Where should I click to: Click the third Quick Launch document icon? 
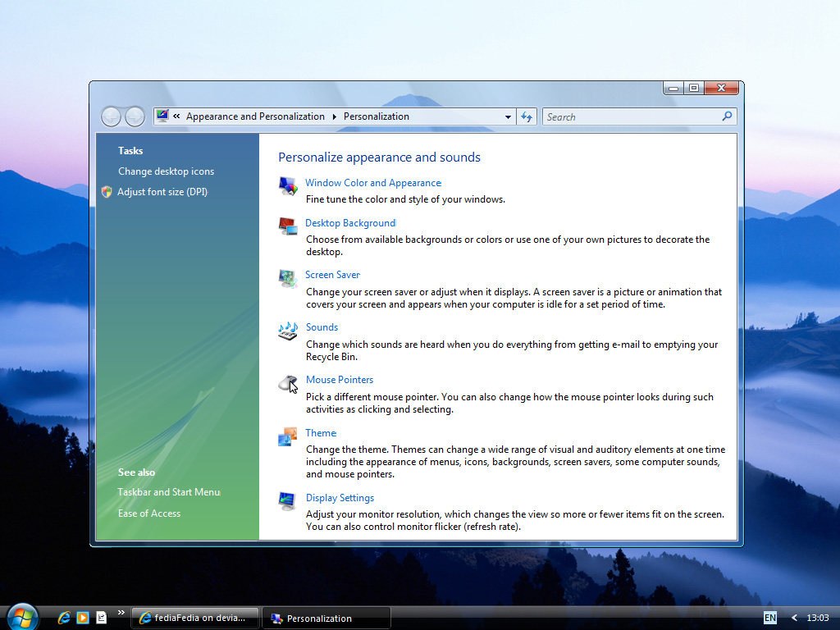click(101, 618)
